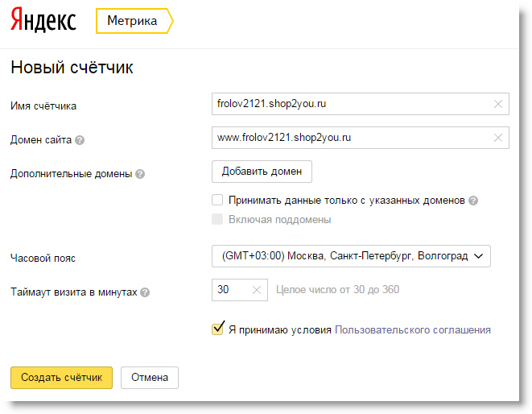Open the Часовой пояс timezone dropdown
The width and height of the screenshot is (532, 414).
[x=351, y=256]
